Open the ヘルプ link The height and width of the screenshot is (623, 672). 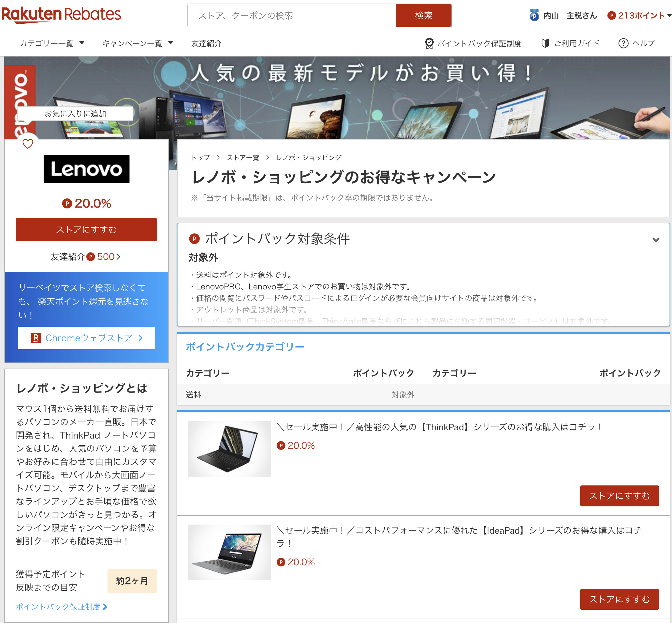tap(643, 43)
